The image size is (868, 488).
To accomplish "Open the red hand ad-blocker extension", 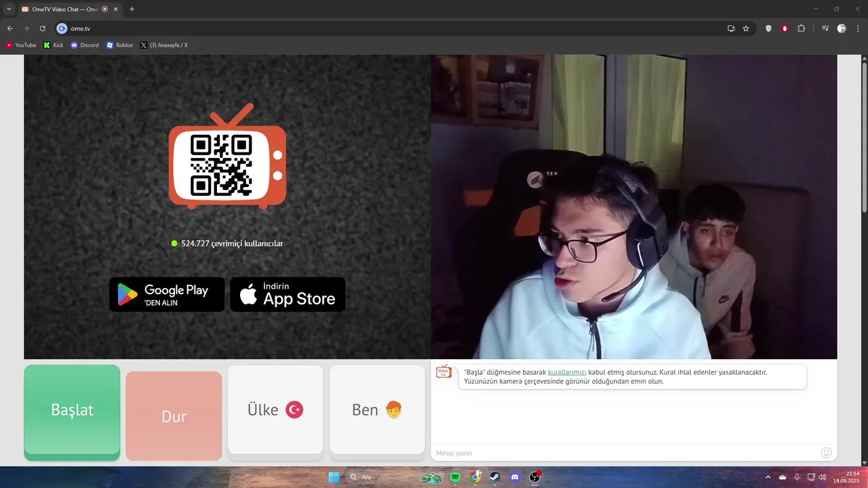I will coord(785,28).
